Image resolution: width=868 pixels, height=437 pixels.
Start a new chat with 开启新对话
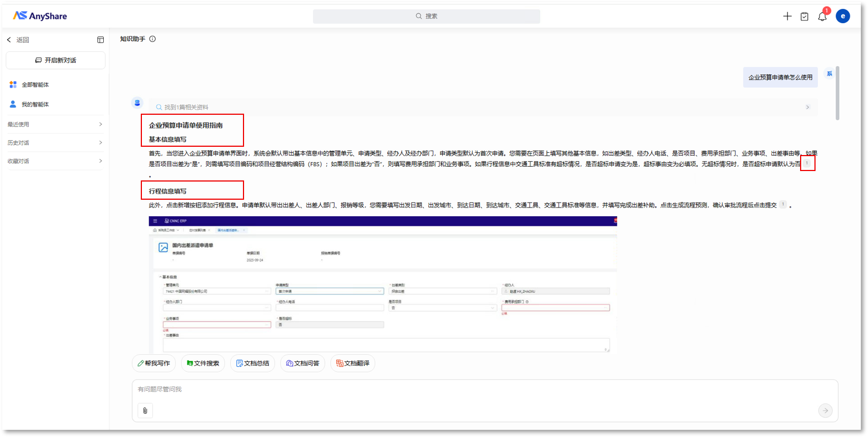56,60
